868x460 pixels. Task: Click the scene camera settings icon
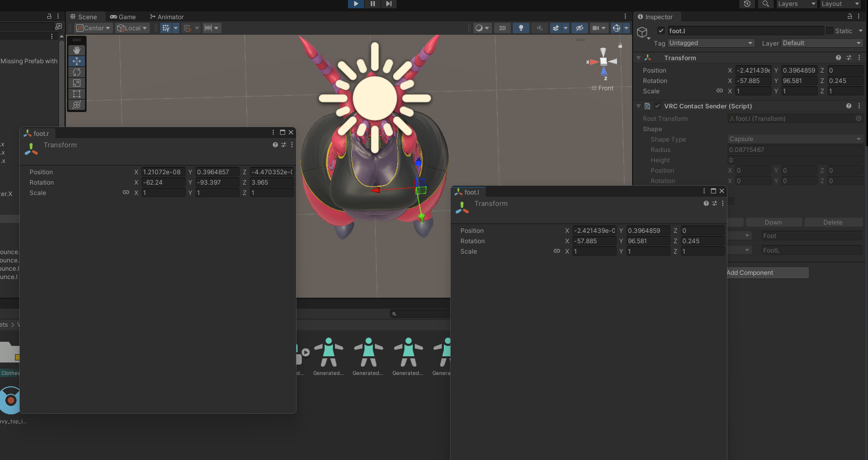click(596, 28)
